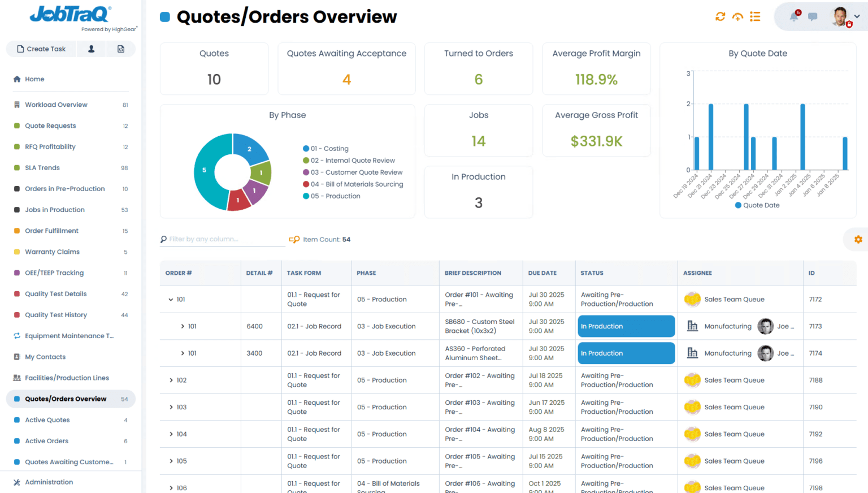Open Jobs in Production in sidebar
This screenshot has width=868, height=493.
tap(55, 210)
